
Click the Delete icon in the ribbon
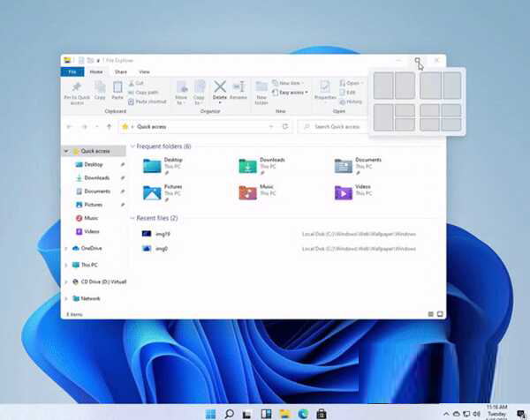[221, 88]
